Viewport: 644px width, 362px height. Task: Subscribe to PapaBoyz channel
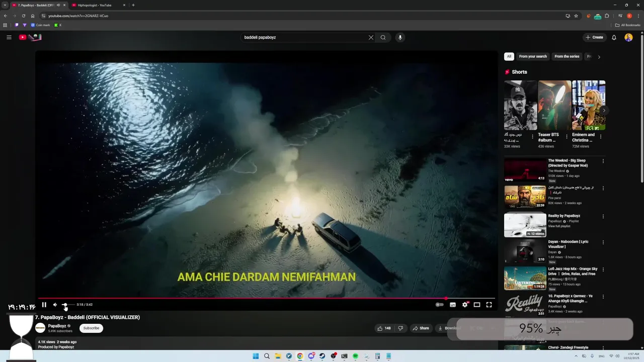[91, 328]
